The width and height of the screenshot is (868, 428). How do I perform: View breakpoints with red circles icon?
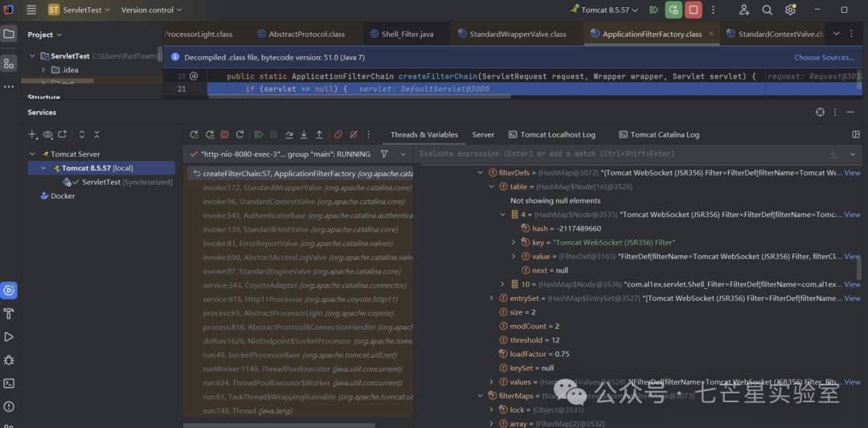point(338,134)
